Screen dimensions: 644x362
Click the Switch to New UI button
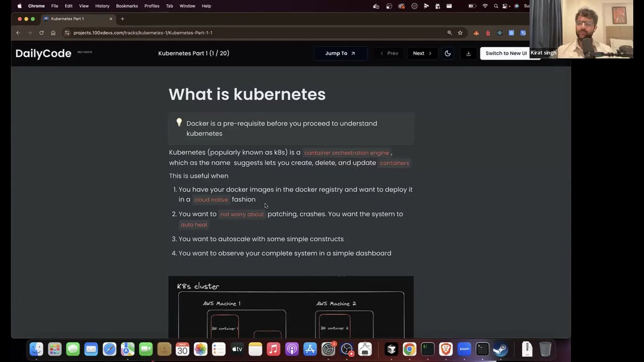coord(506,53)
